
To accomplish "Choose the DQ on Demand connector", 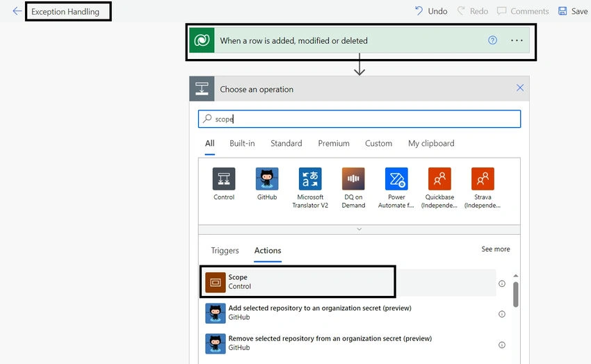I will point(353,179).
